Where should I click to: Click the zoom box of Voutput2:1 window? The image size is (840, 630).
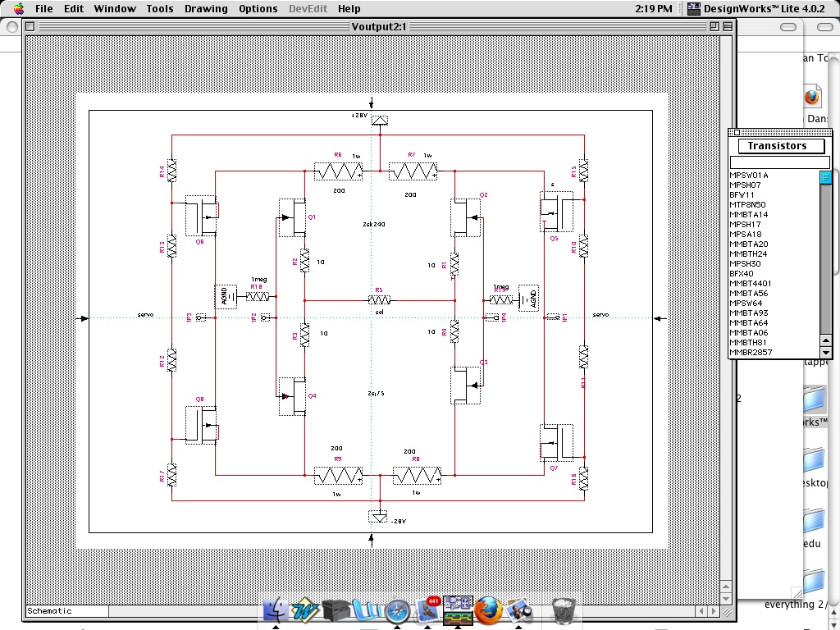point(714,26)
